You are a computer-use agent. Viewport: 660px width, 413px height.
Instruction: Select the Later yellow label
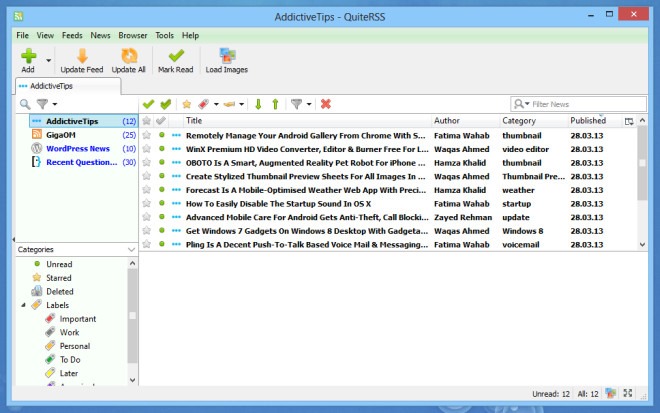tap(69, 373)
